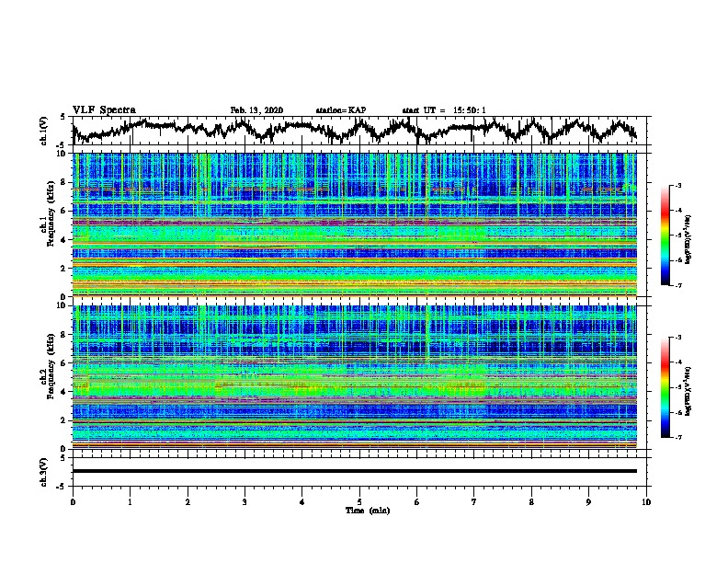Click the "-7" label on ch.1 color scale
This screenshot has height=563, width=728.
(677, 285)
